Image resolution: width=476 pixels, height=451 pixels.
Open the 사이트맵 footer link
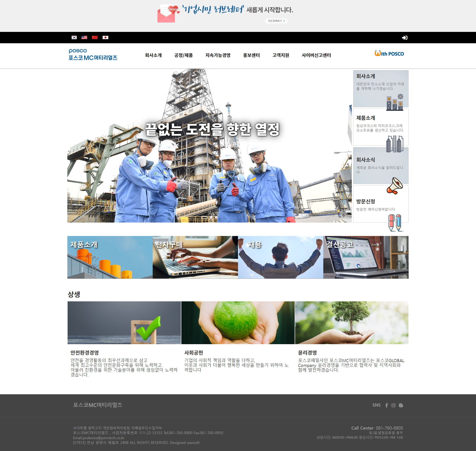[80, 428]
